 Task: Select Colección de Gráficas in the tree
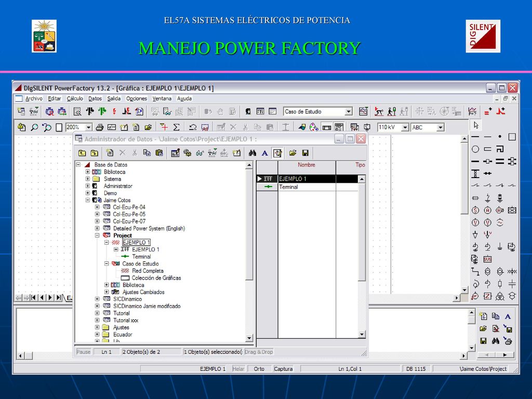pyautogui.click(x=156, y=278)
